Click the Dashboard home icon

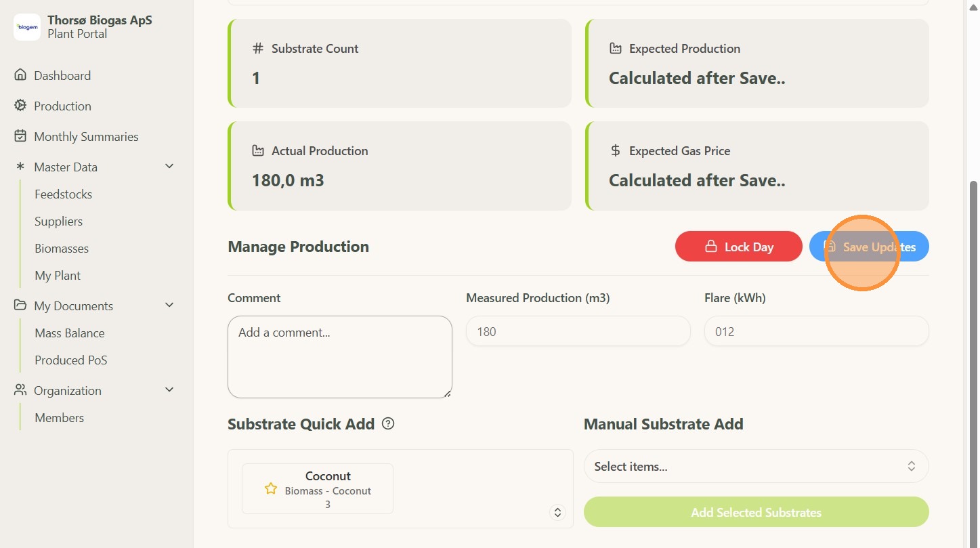point(20,75)
